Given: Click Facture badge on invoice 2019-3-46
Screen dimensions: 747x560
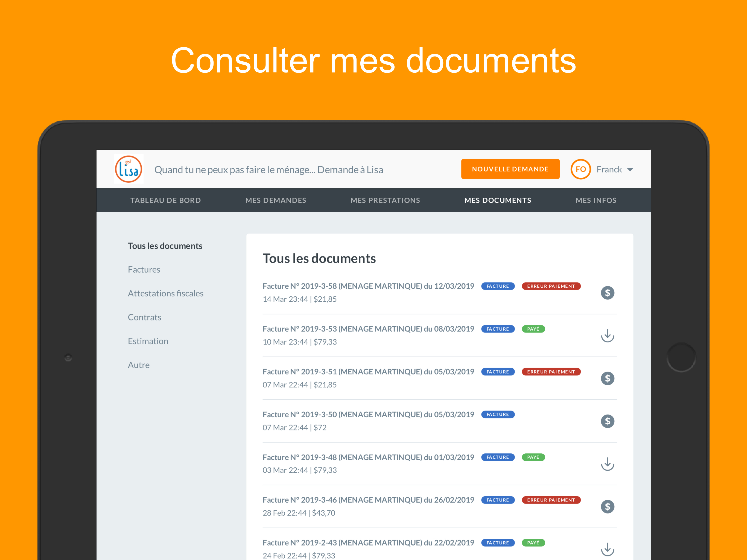Looking at the screenshot, I should pos(497,500).
